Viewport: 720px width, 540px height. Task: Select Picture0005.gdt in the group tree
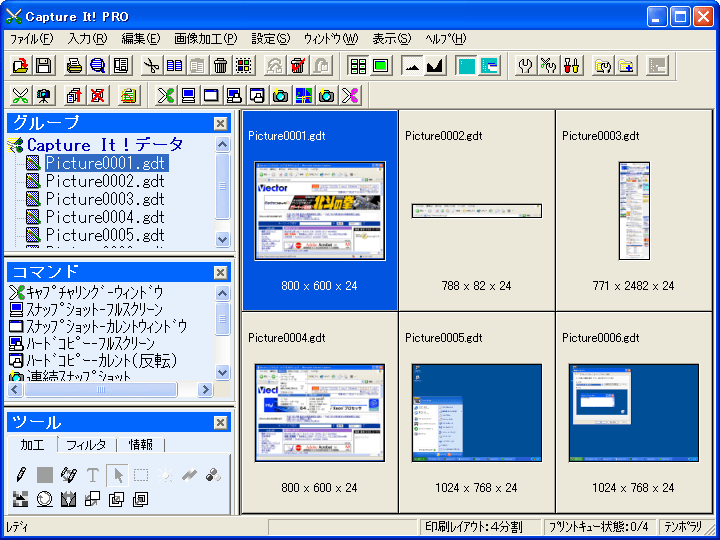pyautogui.click(x=105, y=235)
